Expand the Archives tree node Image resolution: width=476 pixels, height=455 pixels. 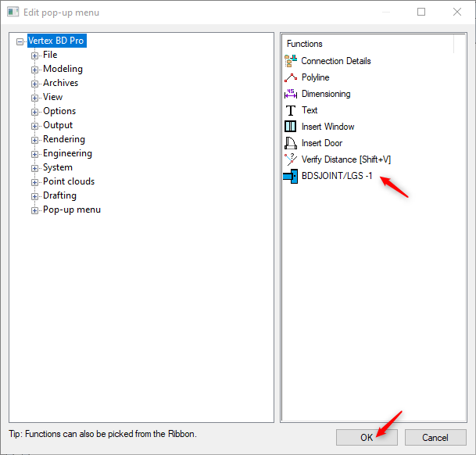34,84
